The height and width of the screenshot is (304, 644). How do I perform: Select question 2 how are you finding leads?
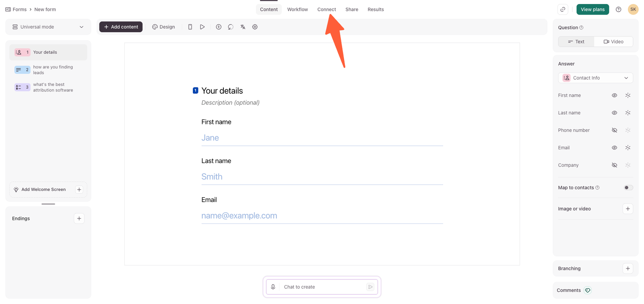(x=48, y=70)
